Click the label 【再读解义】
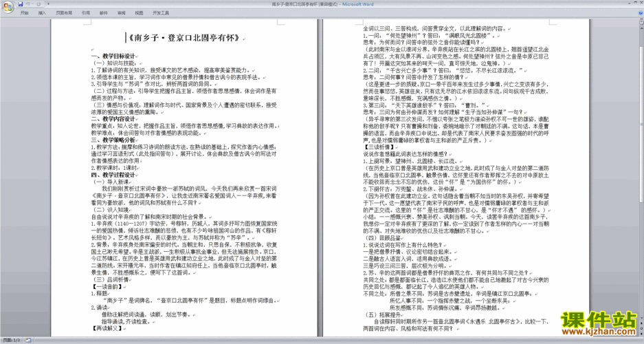The width and height of the screenshot is (644, 344). tap(107, 329)
